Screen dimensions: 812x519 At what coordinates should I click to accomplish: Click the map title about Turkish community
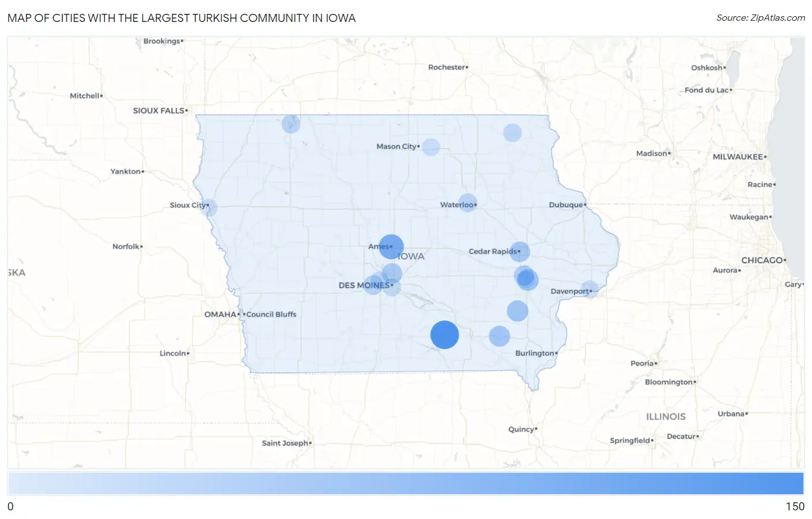click(181, 18)
